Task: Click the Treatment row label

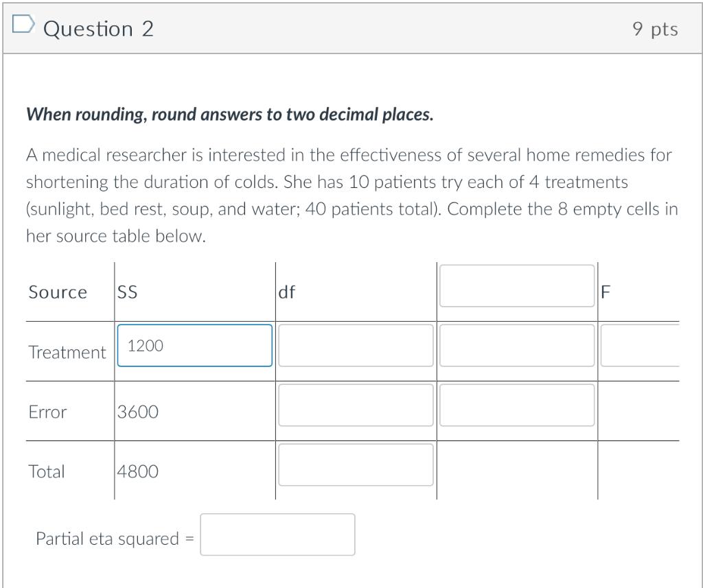Action: pyautogui.click(x=67, y=352)
